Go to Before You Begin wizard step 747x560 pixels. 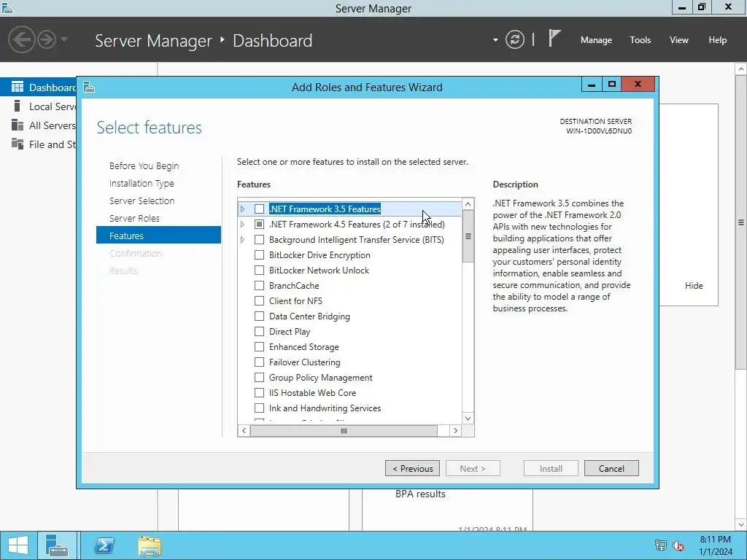point(144,166)
